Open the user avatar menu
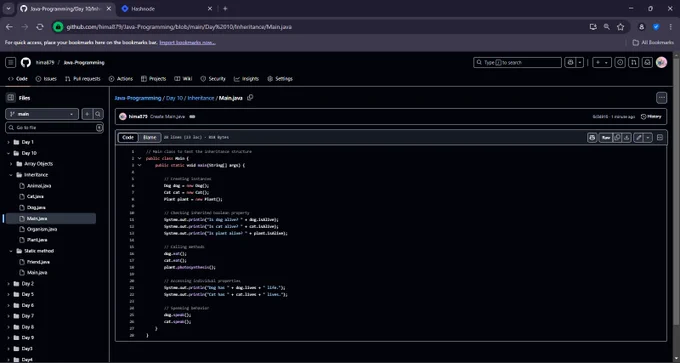 tap(661, 62)
